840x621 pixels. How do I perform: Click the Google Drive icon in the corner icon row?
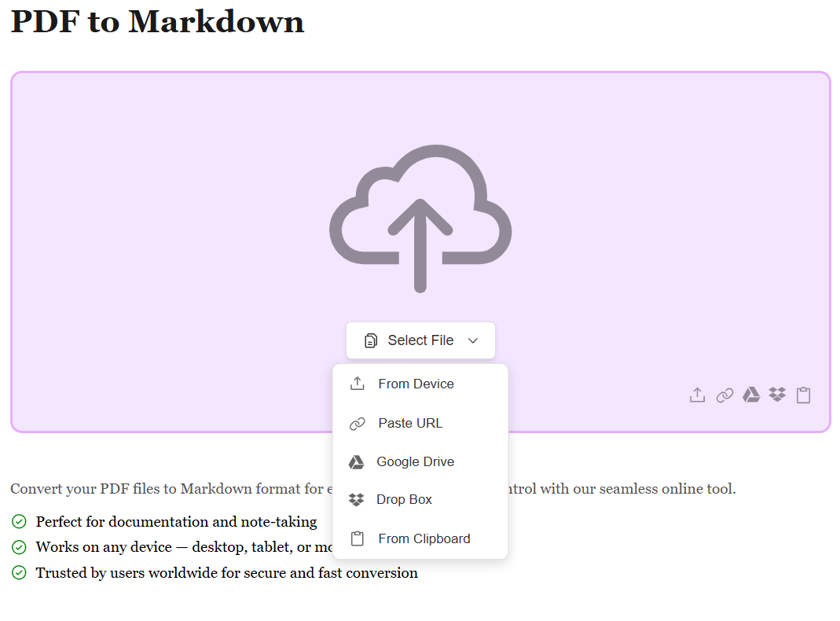pos(751,395)
